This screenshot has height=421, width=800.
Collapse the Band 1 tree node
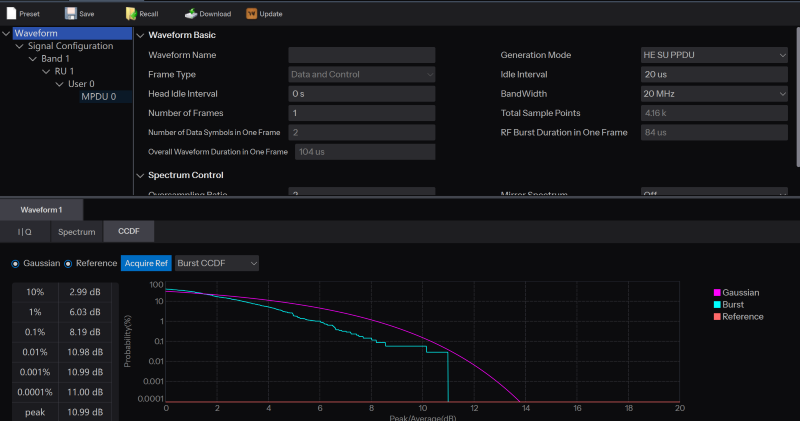click(x=33, y=58)
